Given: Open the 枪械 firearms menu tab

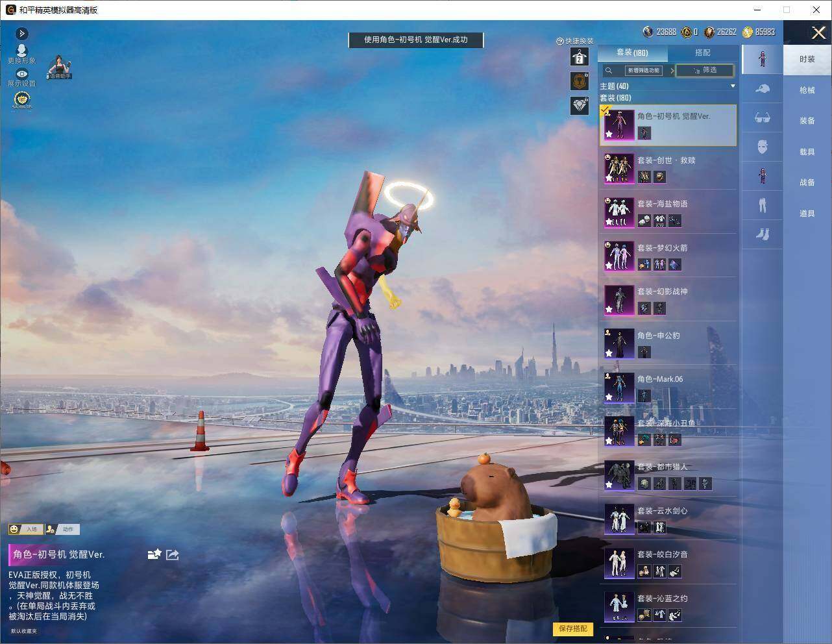Looking at the screenshot, I should (x=807, y=90).
